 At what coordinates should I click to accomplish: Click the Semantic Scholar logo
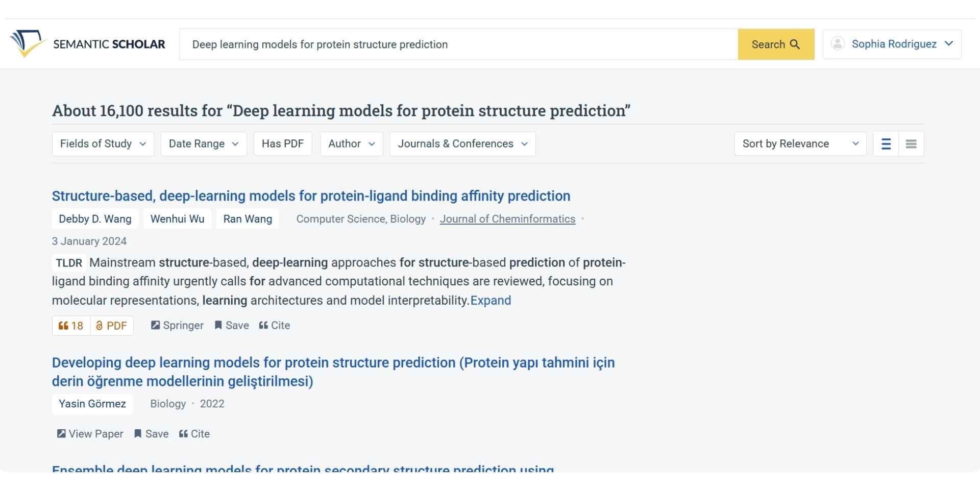pos(87,44)
